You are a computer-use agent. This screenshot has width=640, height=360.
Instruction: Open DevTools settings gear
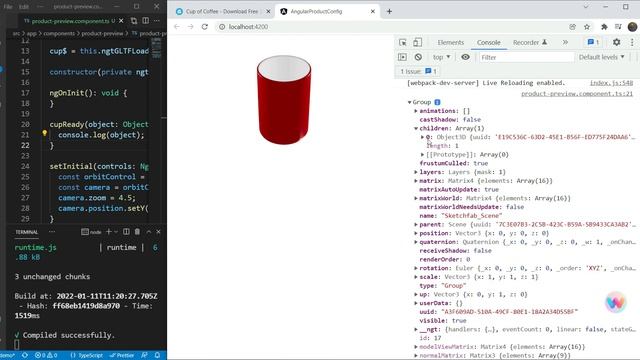pyautogui.click(x=616, y=42)
